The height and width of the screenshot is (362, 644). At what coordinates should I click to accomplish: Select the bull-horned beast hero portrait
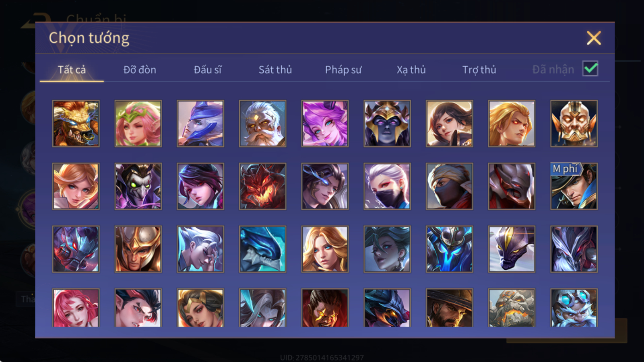(76, 123)
